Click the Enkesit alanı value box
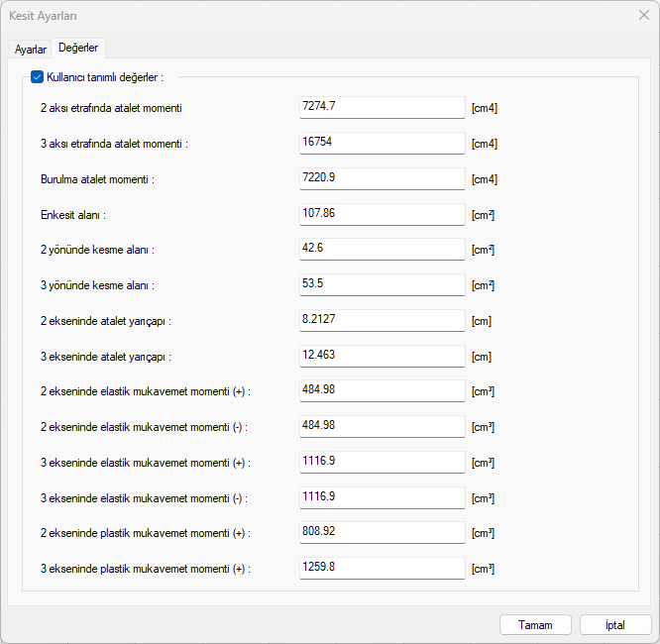 point(382,213)
